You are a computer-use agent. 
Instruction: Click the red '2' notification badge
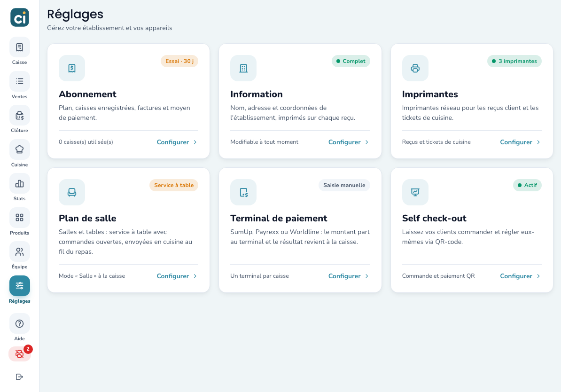pos(28,349)
